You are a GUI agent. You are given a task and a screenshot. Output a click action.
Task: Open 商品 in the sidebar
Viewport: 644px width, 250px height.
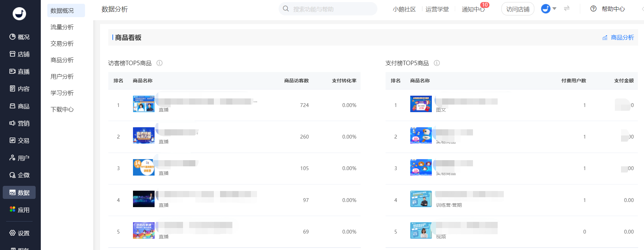19,106
